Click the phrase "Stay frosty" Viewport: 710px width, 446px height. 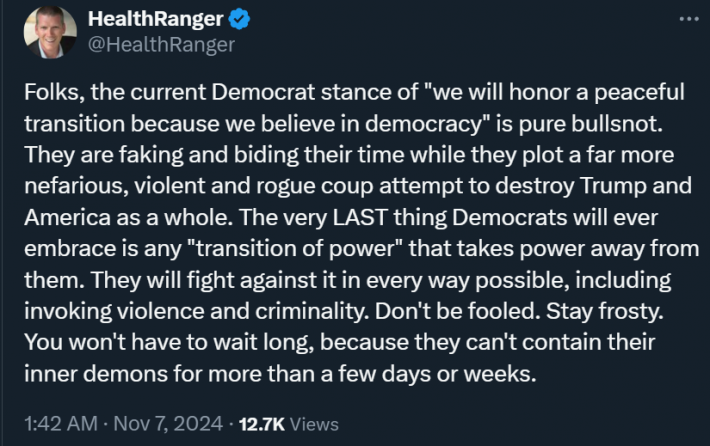[604, 312]
